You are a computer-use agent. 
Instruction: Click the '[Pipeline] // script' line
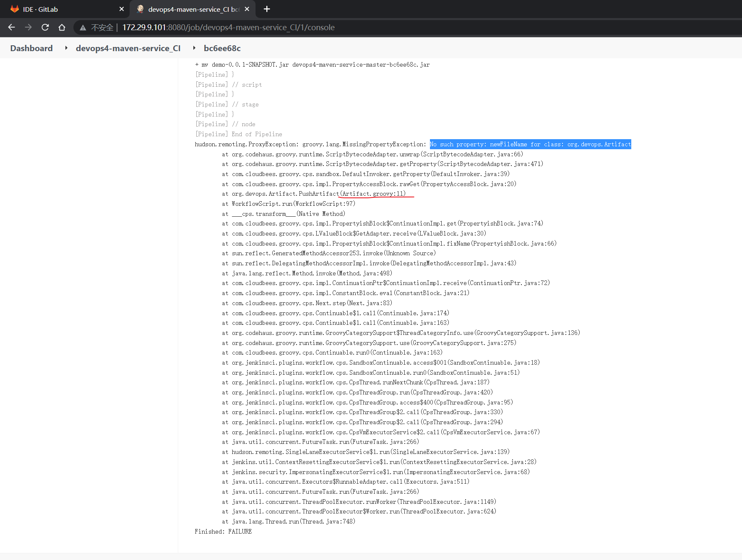pos(229,85)
